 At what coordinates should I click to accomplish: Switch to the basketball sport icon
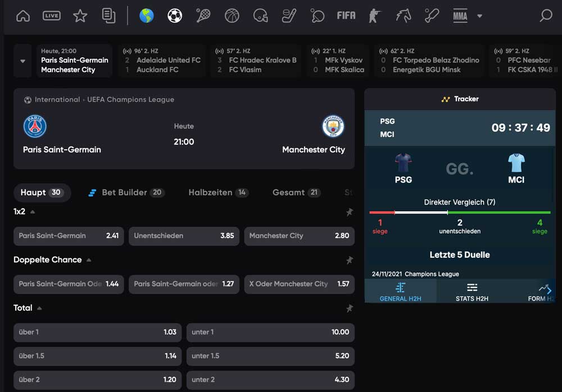(232, 16)
